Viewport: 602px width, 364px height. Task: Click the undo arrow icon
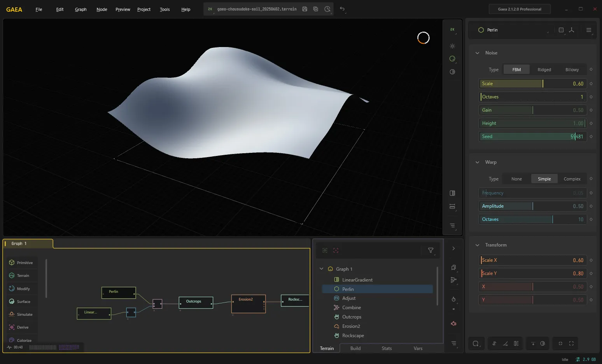342,9
